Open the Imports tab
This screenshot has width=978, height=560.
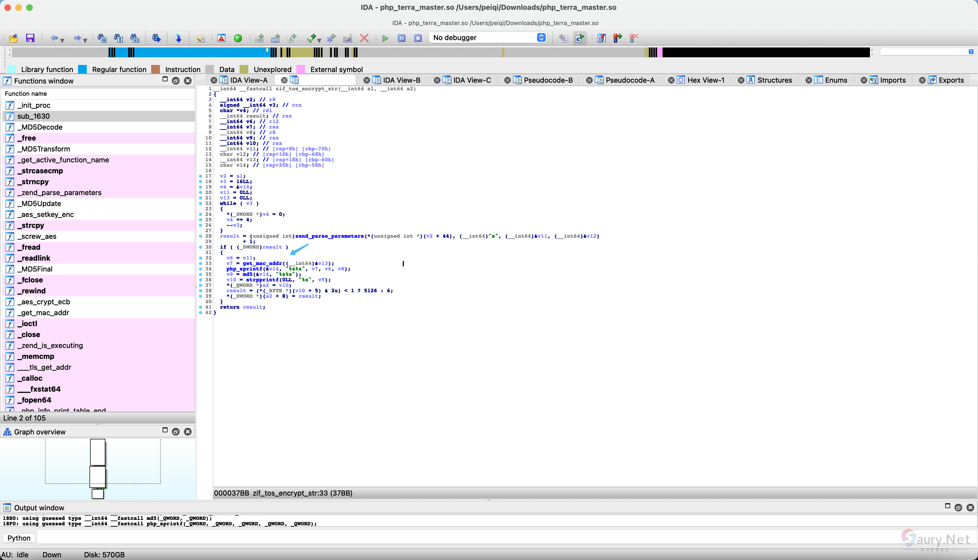point(892,81)
